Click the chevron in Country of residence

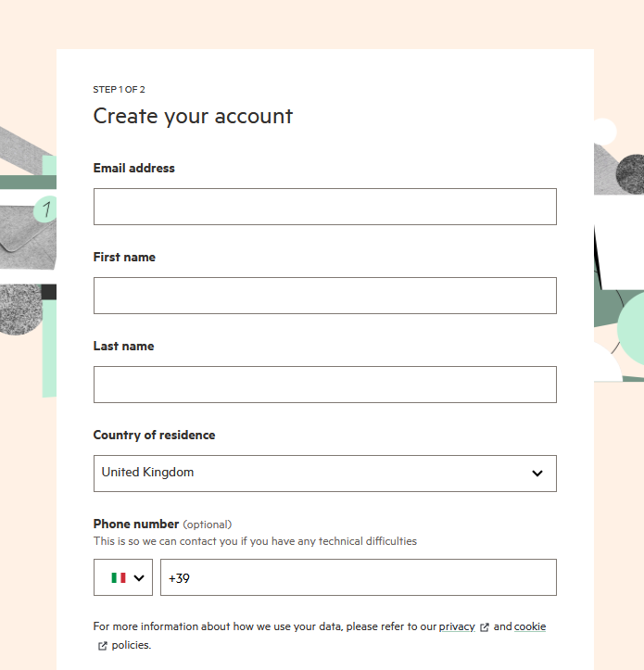pyautogui.click(x=537, y=474)
